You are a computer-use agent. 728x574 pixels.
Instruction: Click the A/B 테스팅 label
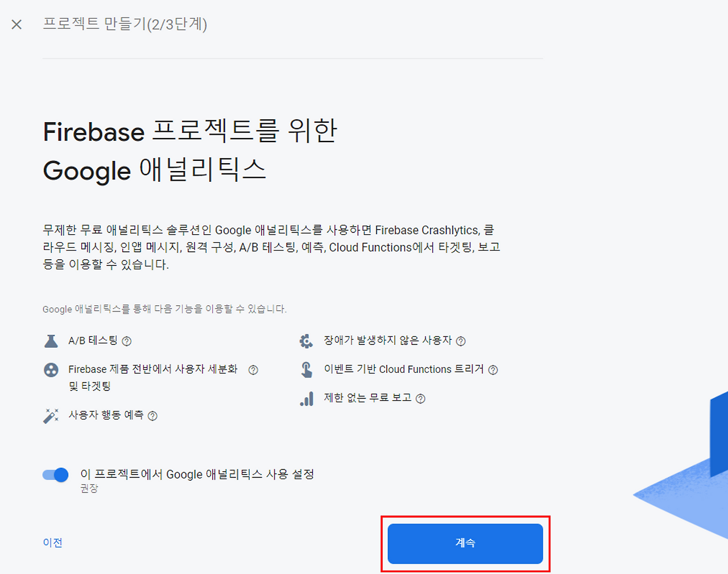tap(93, 340)
